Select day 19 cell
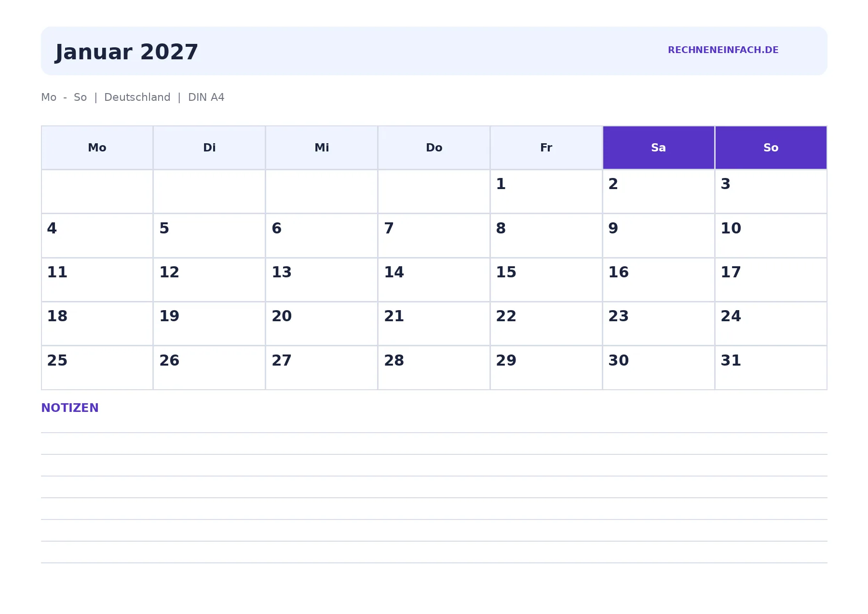868x614 pixels. [209, 324]
